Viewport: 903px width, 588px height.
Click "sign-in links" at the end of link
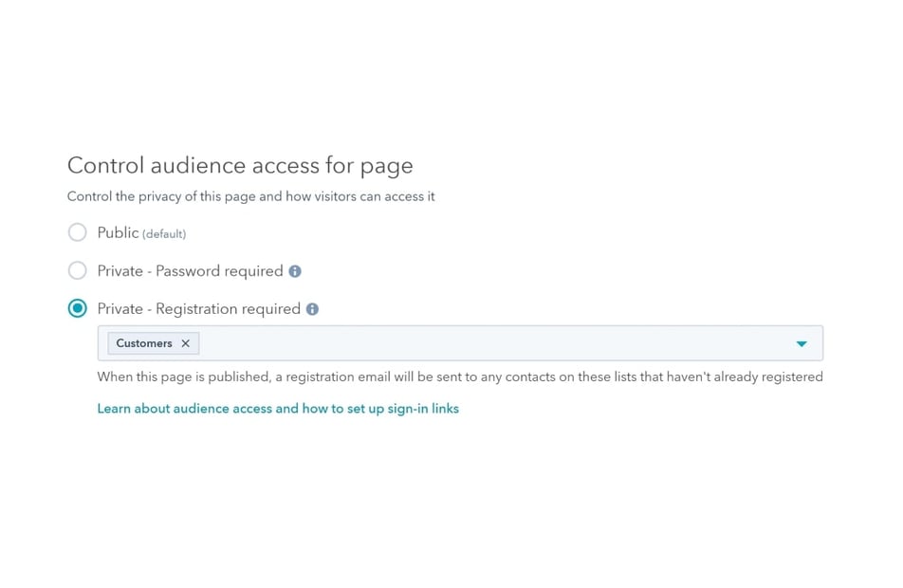pos(423,409)
